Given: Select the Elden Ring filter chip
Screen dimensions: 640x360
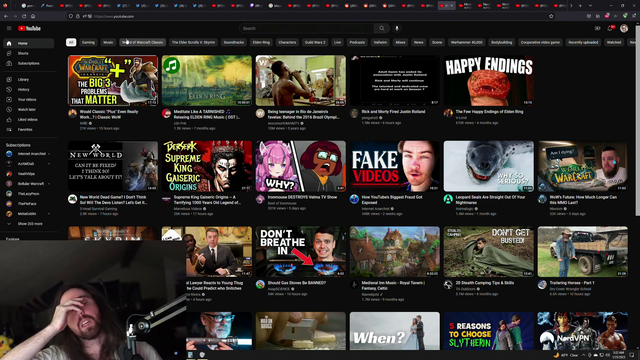Looking at the screenshot, I should (x=261, y=42).
